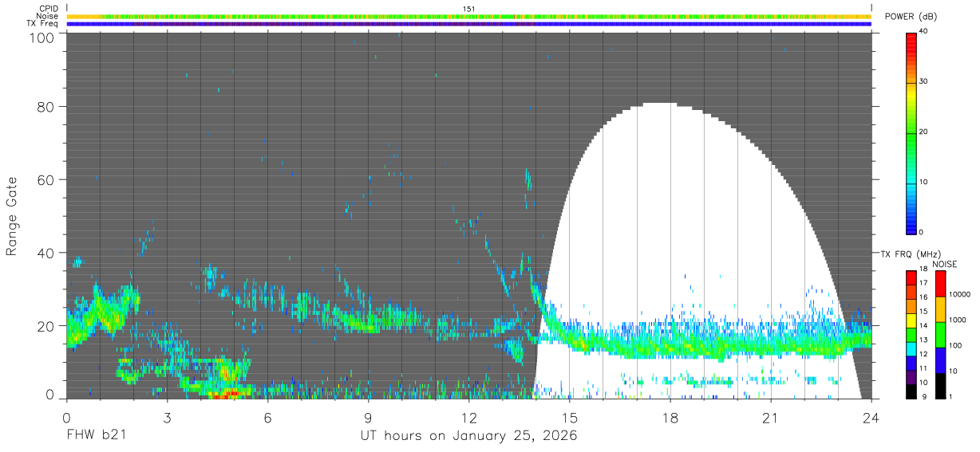Viewport: 980px width, 452px height.
Task: Click the 9 tick on the UT hours axis
Action: coord(369,416)
